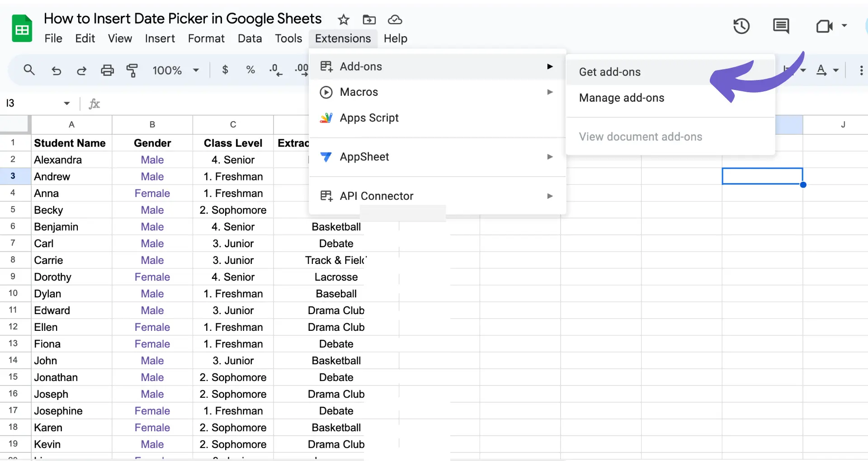Screen dimensions: 868x461
Task: Open the View menu
Action: click(x=120, y=38)
